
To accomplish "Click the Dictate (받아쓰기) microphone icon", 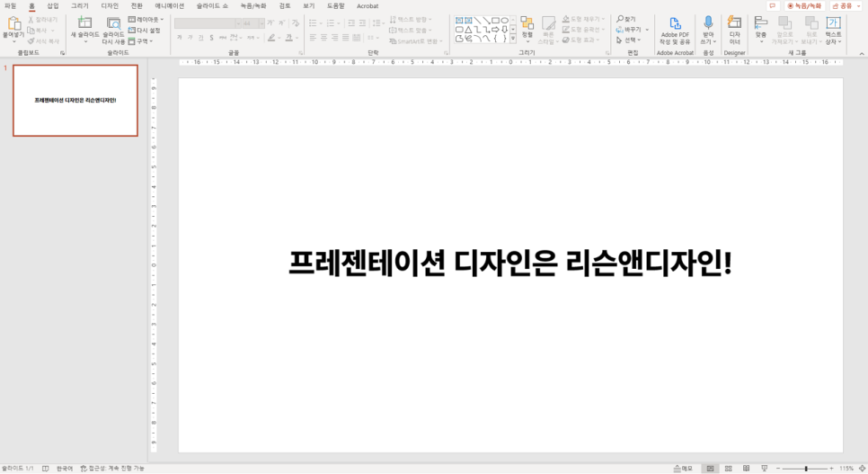I will click(x=708, y=22).
